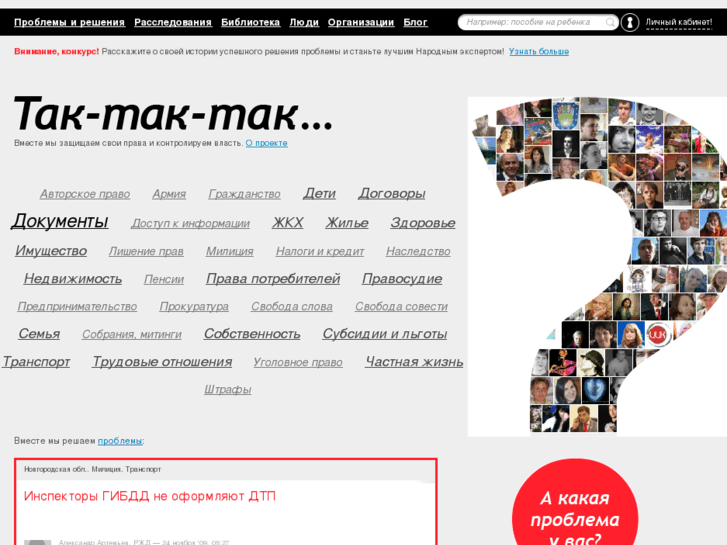
Task: Select the 'Пенсии' tag
Action: point(164,279)
